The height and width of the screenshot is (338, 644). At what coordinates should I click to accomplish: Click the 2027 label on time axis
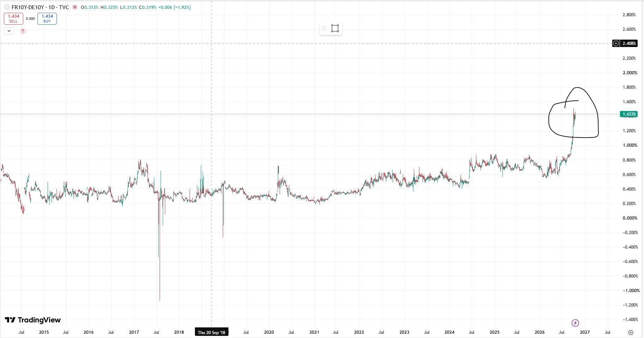click(x=585, y=332)
